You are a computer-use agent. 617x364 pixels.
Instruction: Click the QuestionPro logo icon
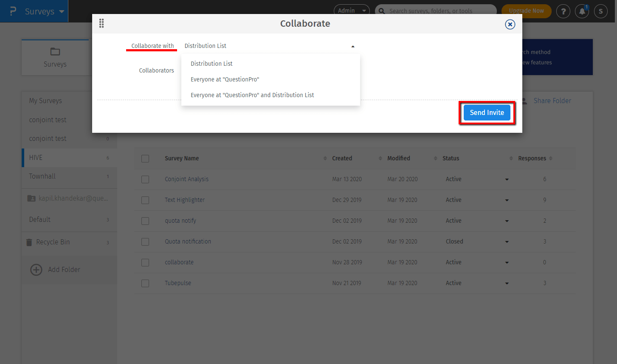point(13,11)
